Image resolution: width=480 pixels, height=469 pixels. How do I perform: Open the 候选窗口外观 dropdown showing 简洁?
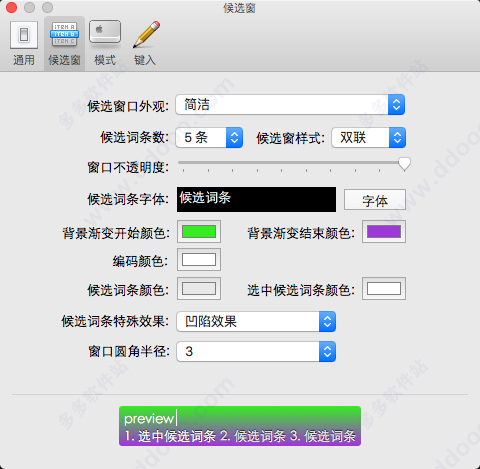tap(290, 105)
